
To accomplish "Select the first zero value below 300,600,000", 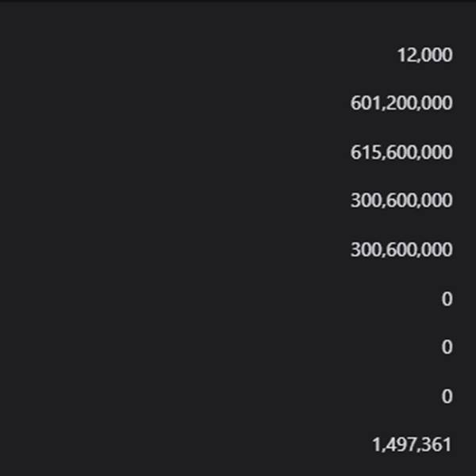I will pyautogui.click(x=447, y=299).
